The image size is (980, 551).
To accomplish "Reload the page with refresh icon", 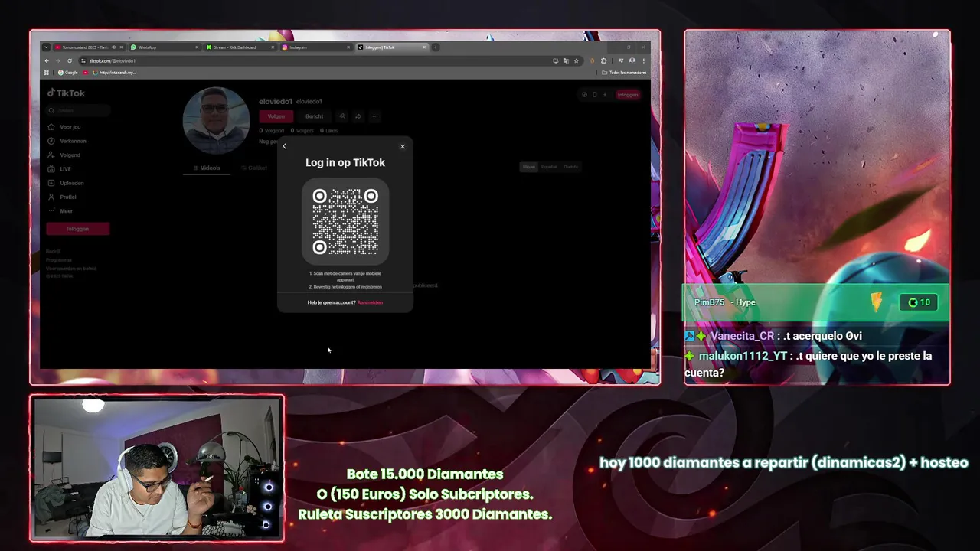I will point(70,60).
